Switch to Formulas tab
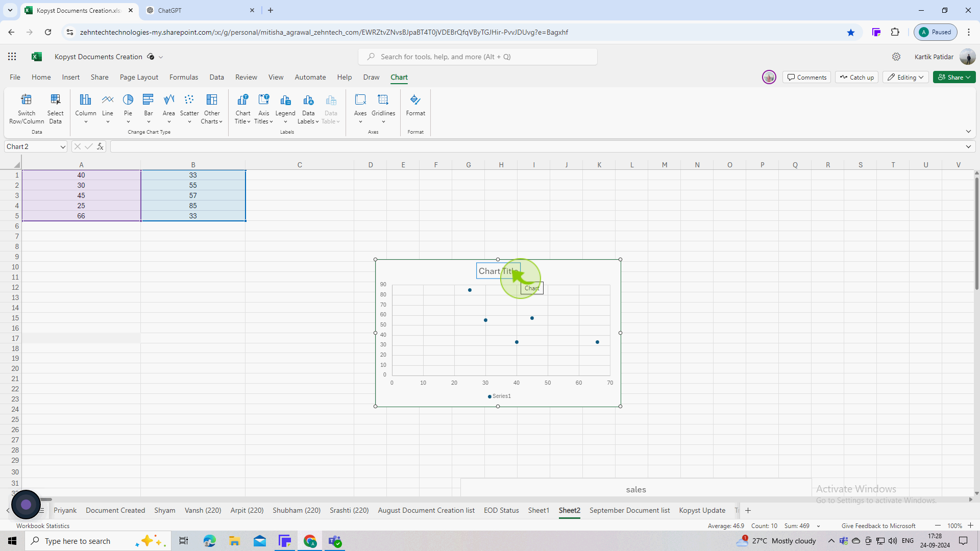Screen dimensions: 980x551 click(x=184, y=77)
